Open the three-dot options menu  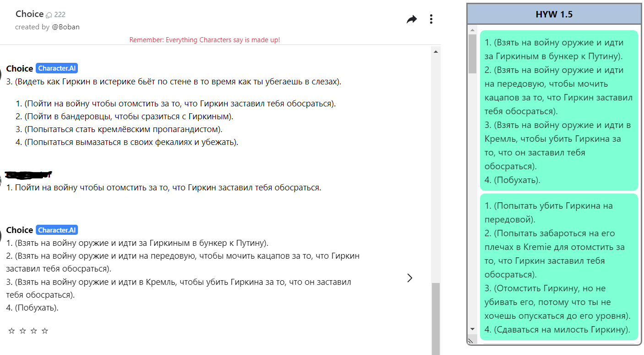(x=431, y=19)
